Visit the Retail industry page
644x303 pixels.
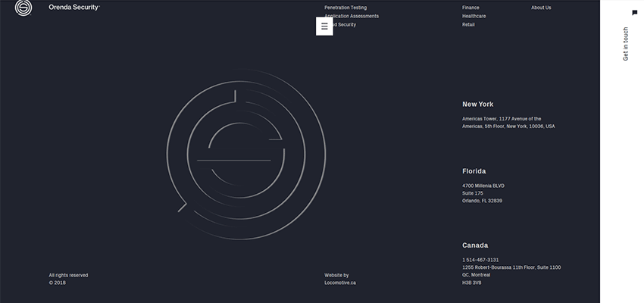coord(468,24)
